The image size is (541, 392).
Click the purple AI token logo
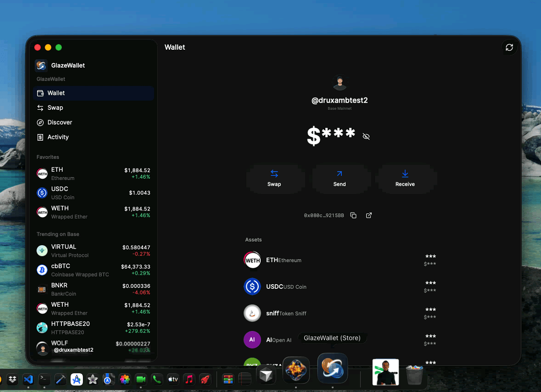[x=252, y=340]
